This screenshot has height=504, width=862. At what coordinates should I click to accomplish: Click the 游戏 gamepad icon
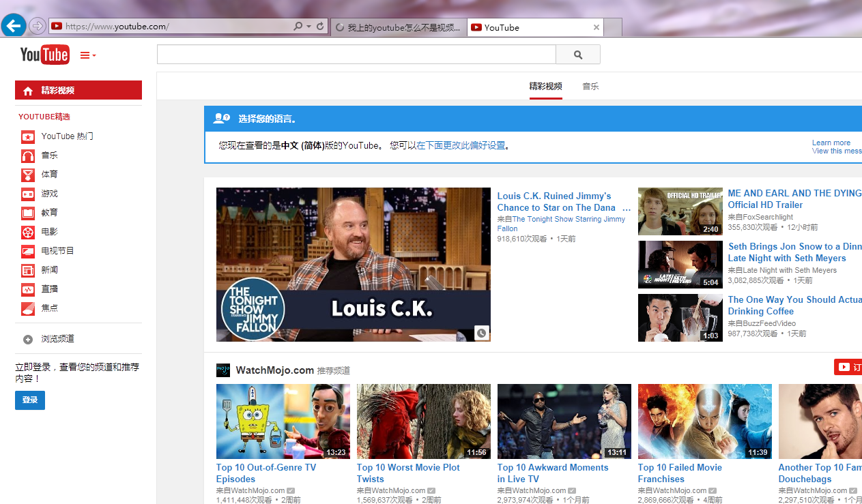coord(28,194)
